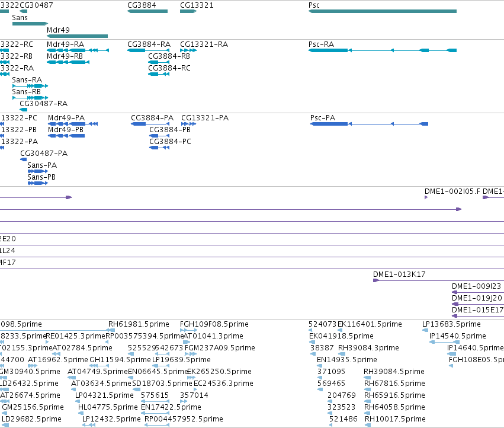Select the Sans gene label
This screenshot has width=504, height=428.
click(x=20, y=18)
